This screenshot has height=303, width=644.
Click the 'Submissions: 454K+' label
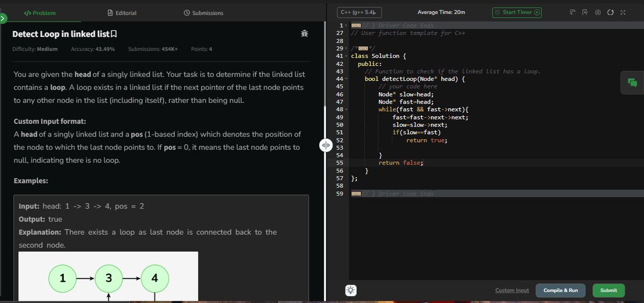[153, 49]
